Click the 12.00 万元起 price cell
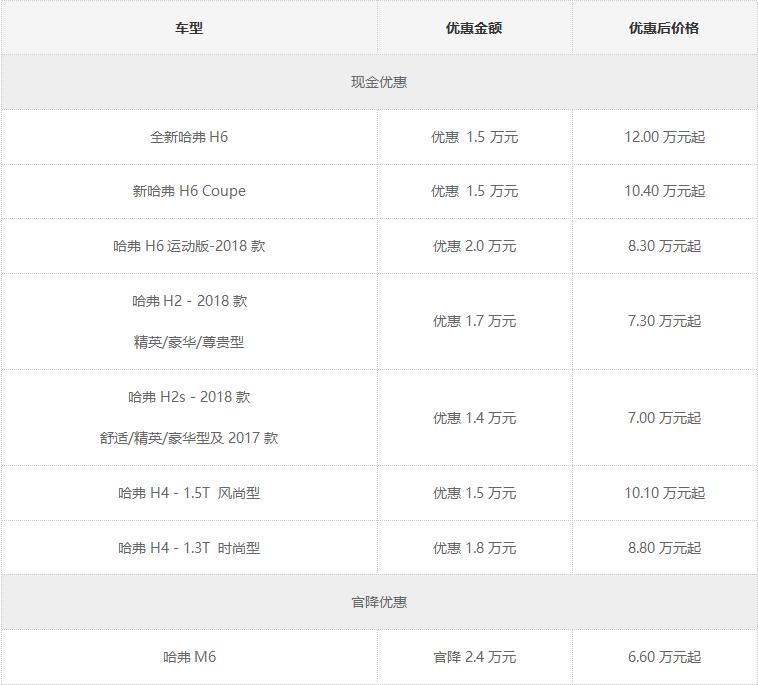The width and height of the screenshot is (758, 685). 664,137
